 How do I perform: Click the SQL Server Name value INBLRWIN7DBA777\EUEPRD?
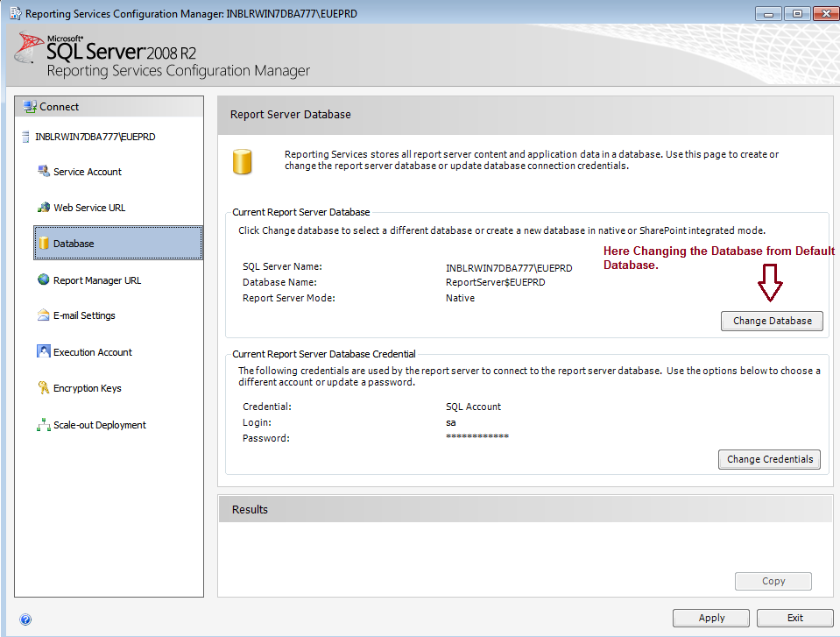(x=509, y=268)
